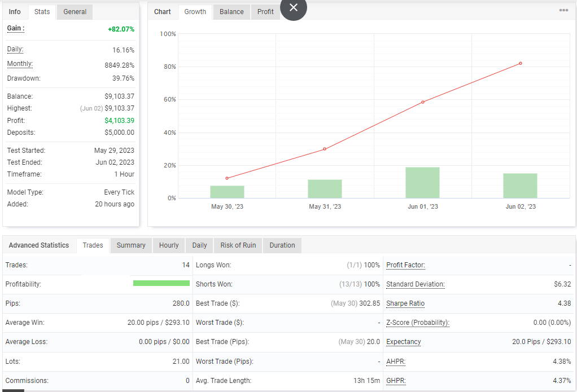Select the Balance chart tab
Screen dimensions: 577x392
pos(231,12)
